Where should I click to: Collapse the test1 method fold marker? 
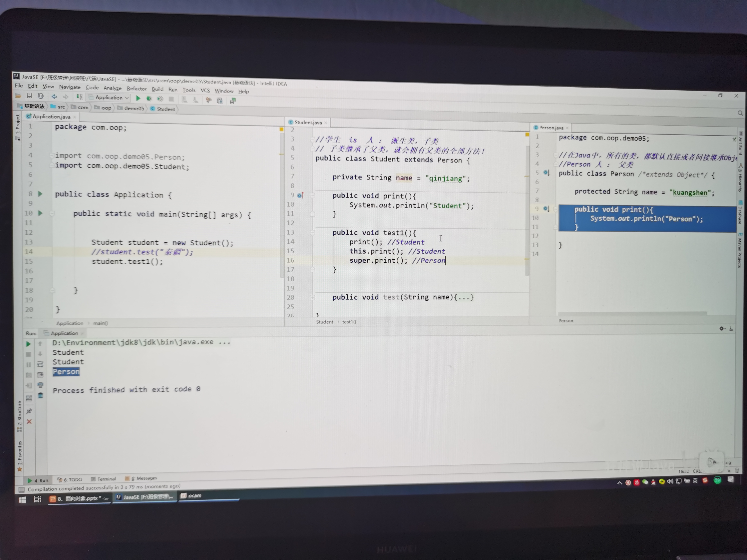(x=312, y=233)
